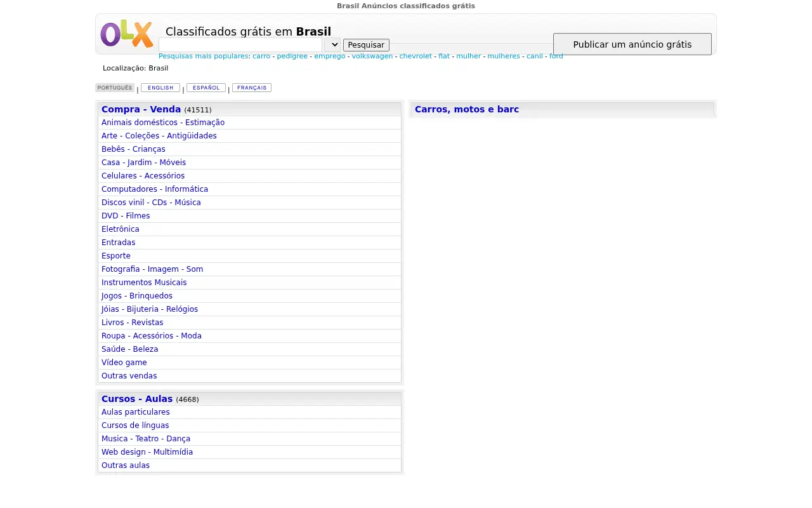Open DVD - Filmes category
This screenshot has width=812, height=508.
point(126,216)
